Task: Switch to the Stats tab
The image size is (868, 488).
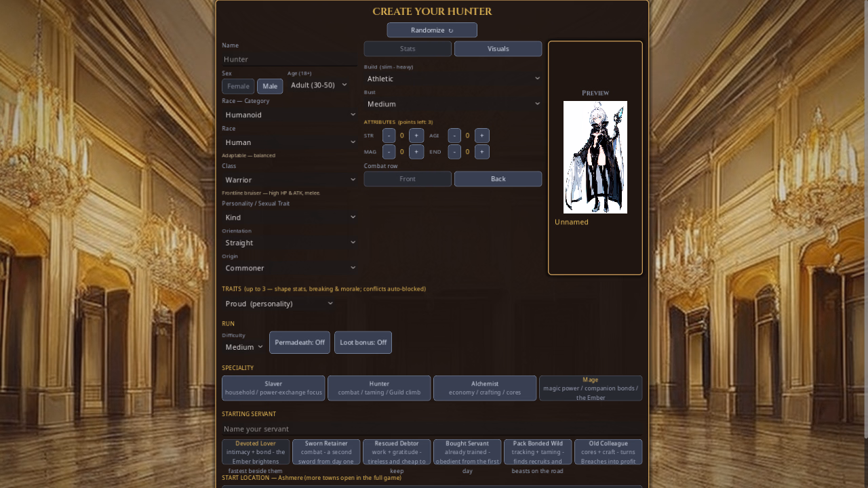Action: 408,49
